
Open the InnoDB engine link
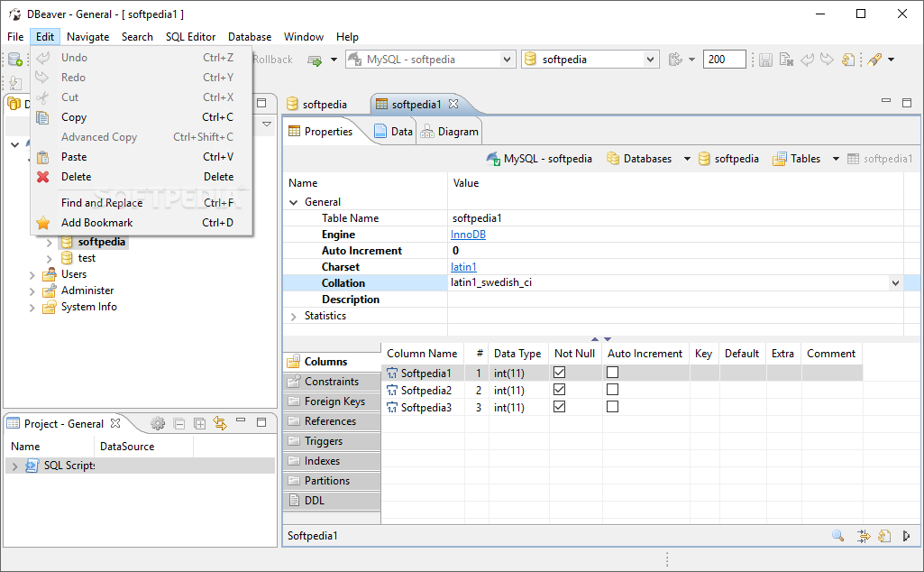(x=468, y=235)
